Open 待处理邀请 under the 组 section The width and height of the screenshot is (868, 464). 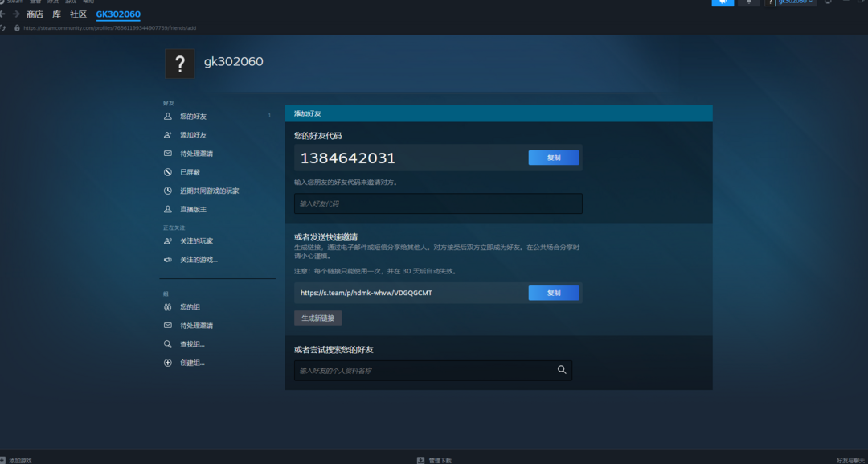[197, 326]
